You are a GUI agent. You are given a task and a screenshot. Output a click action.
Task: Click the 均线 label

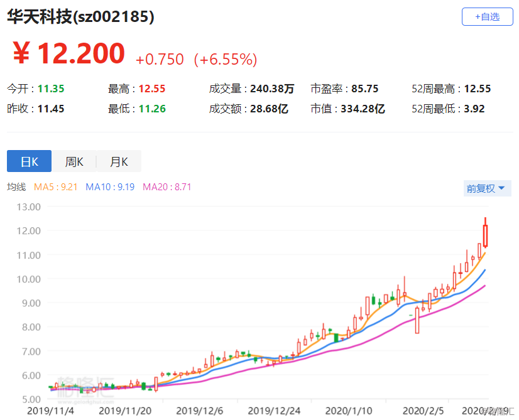tap(16, 187)
